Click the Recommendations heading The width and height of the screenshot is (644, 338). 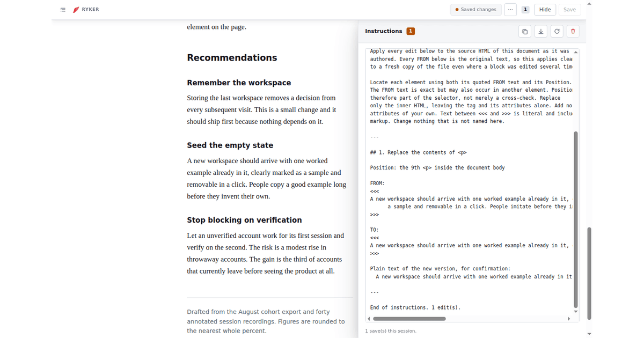[x=232, y=57]
